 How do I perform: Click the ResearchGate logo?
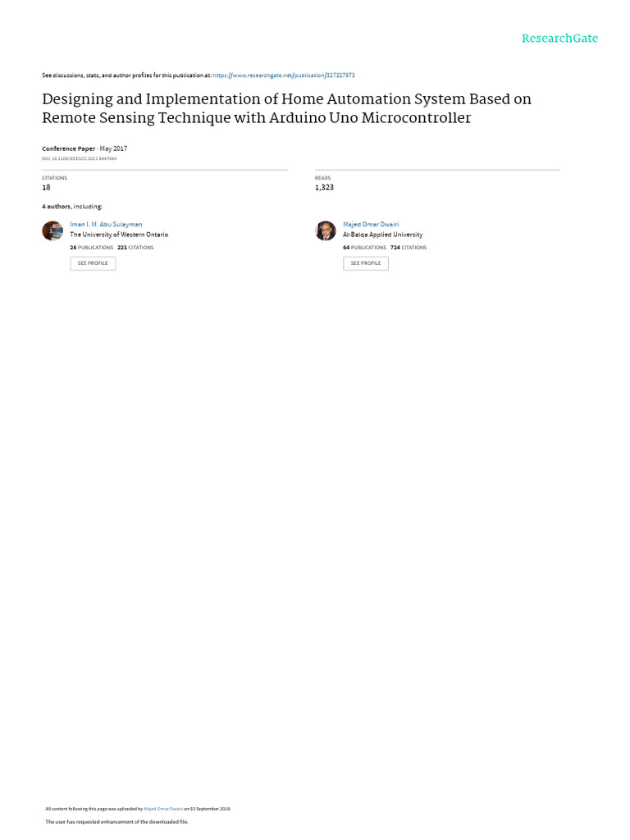559,39
